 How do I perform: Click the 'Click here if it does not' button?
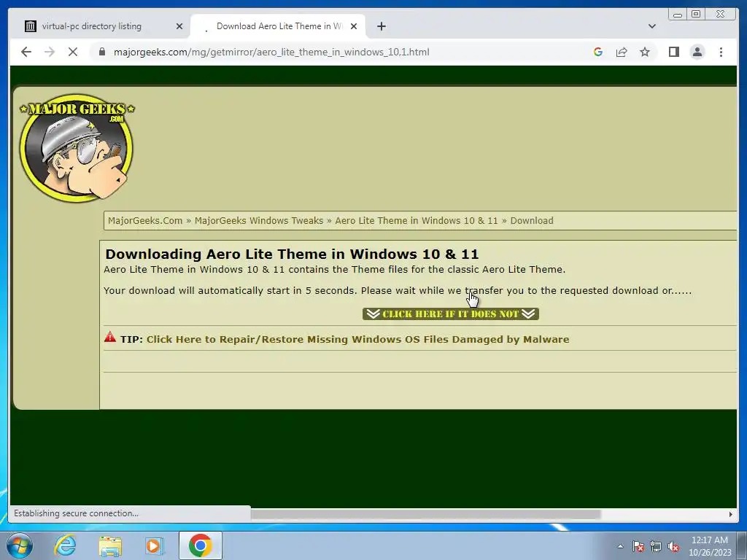[x=450, y=314]
